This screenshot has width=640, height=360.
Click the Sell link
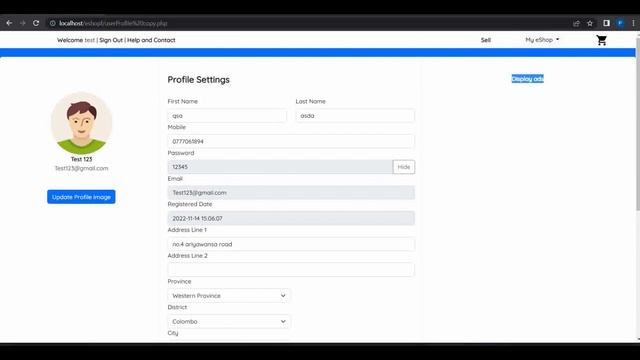coord(486,40)
